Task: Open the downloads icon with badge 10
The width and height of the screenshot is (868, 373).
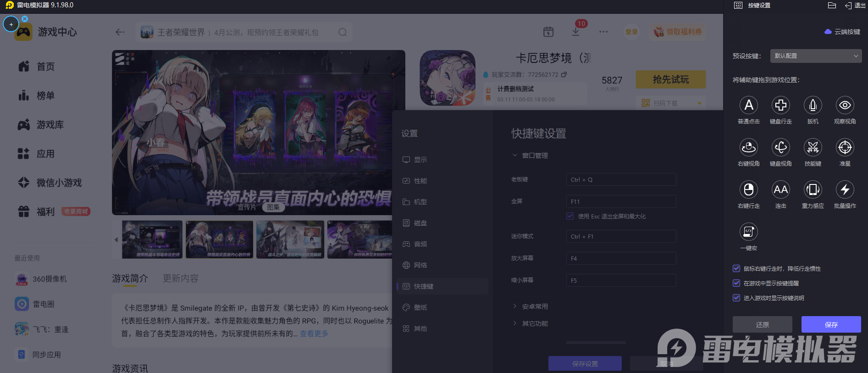Action: pyautogui.click(x=576, y=32)
